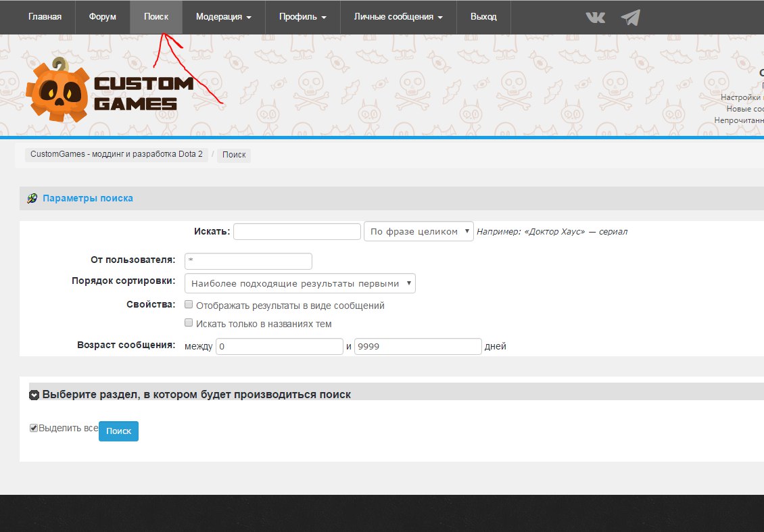The image size is (764, 532).
Task: Click the icon beside Параметры поиска
Action: pyautogui.click(x=32, y=199)
